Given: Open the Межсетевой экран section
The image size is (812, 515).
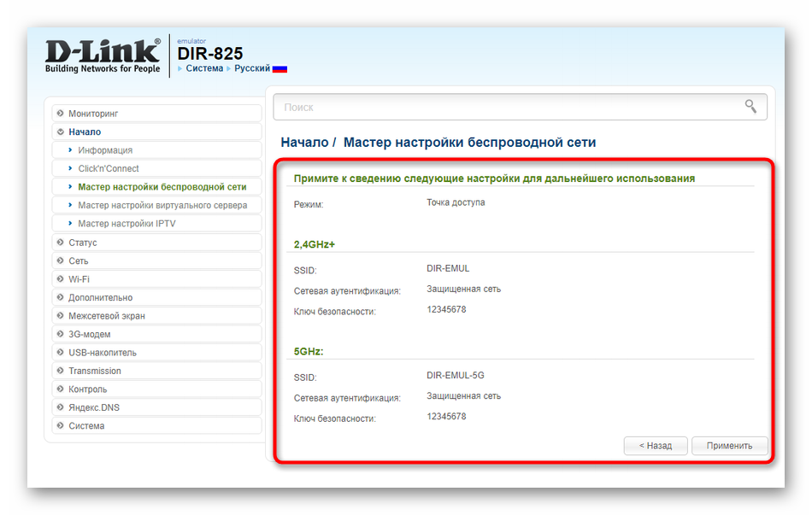Looking at the screenshot, I should pos(107,316).
